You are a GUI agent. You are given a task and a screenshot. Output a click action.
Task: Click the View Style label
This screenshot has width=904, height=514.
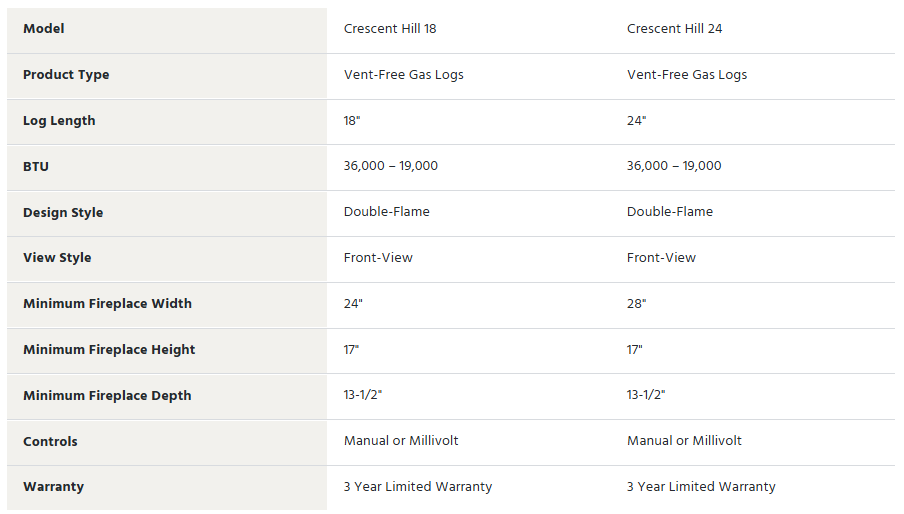tap(57, 258)
